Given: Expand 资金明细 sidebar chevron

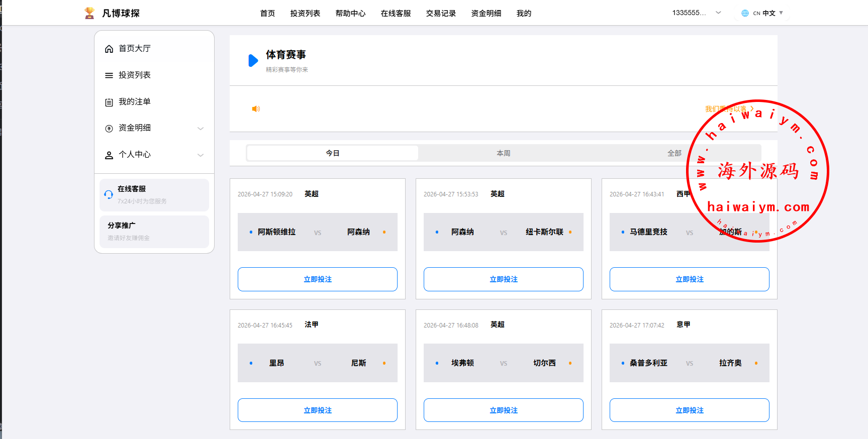Looking at the screenshot, I should coord(201,129).
